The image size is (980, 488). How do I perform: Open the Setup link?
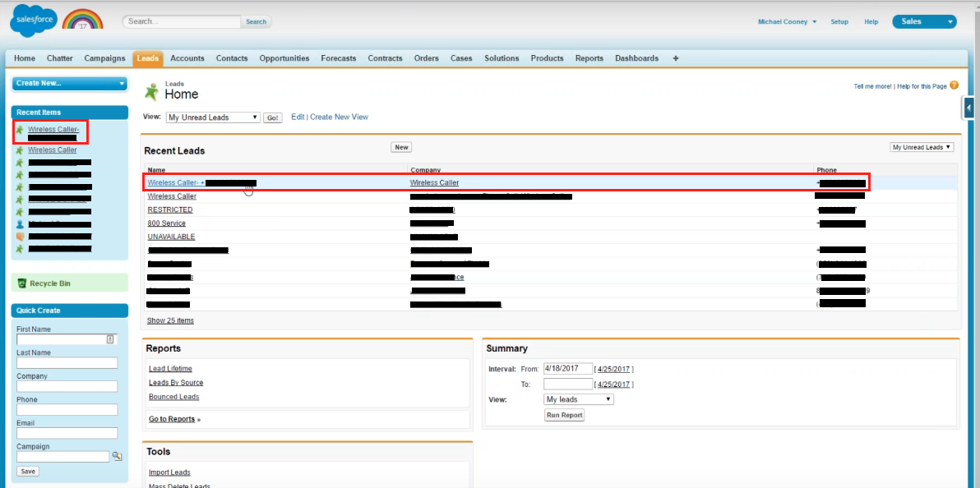(x=839, y=22)
